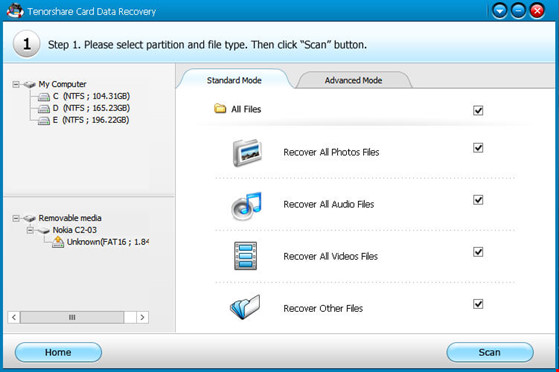Click the Tenorshare app logo icon
Image resolution: width=559 pixels, height=372 pixels.
point(15,11)
